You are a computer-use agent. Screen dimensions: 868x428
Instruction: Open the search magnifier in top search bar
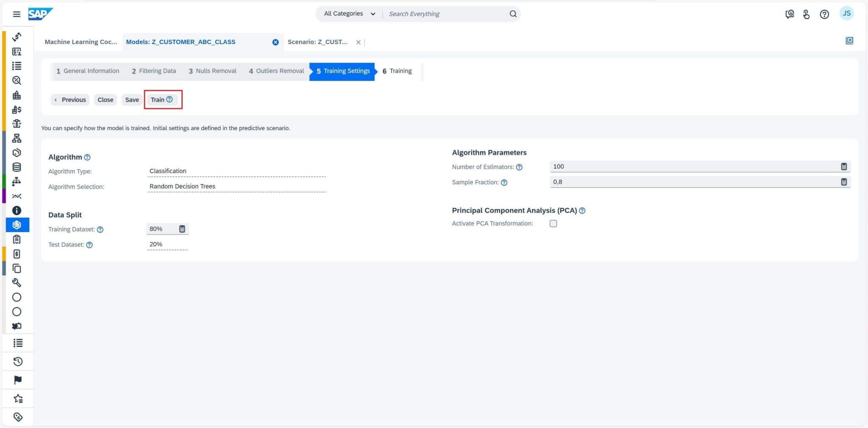(x=512, y=14)
